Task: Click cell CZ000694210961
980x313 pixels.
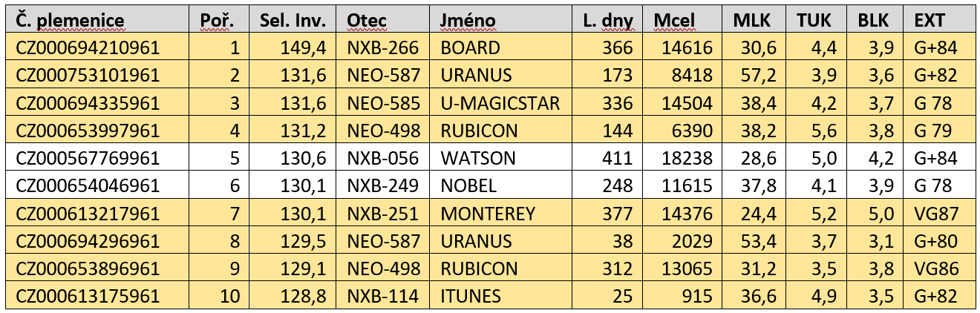Action: (x=88, y=48)
